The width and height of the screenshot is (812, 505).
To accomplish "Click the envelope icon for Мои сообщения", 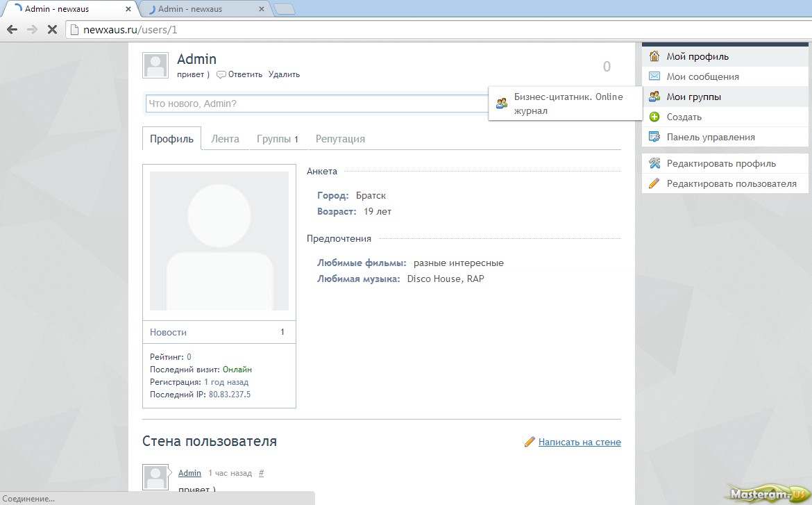I will coord(654,76).
